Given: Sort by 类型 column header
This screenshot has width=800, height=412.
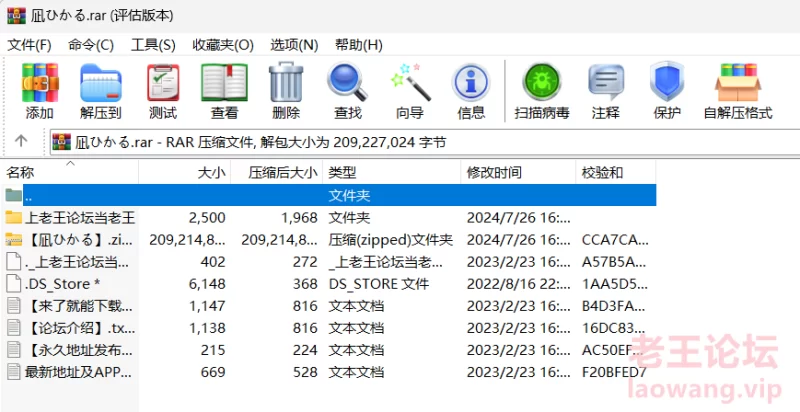Looking at the screenshot, I should (x=391, y=172).
